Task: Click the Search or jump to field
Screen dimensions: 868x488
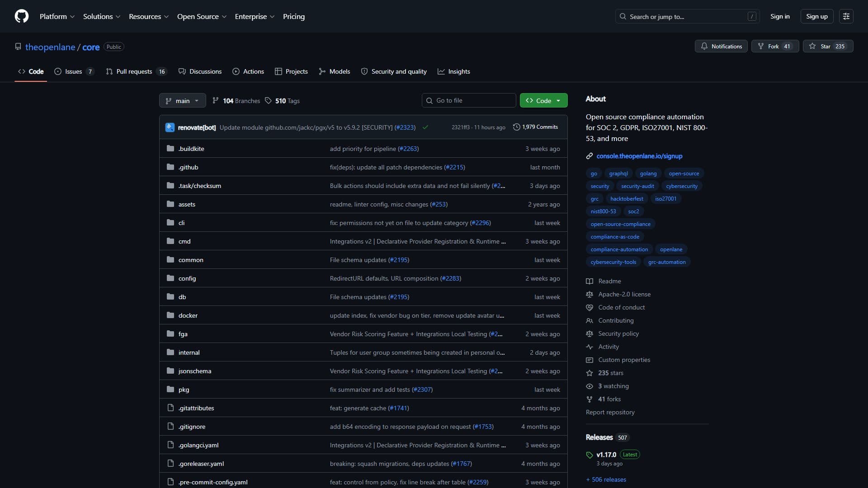Action: tap(687, 16)
